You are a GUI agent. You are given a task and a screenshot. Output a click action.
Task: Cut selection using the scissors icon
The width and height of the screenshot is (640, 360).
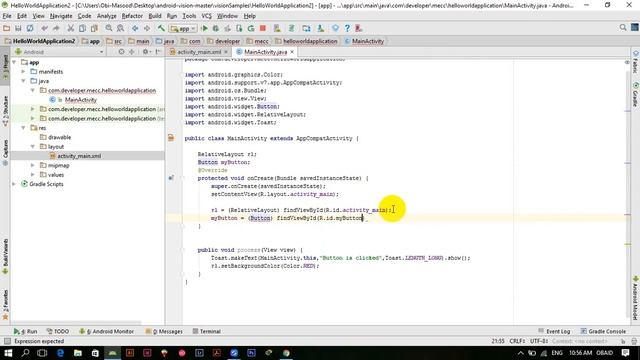coord(71,28)
